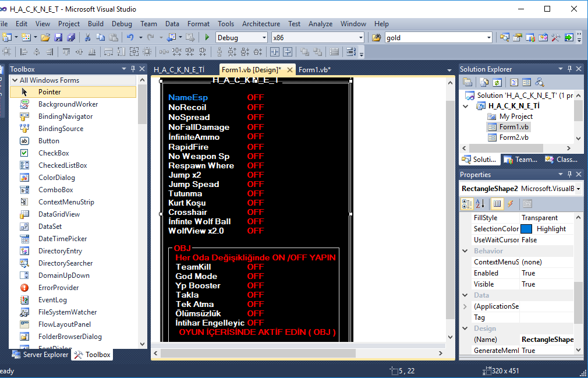Sort properties alphabetically with A-Z icon
This screenshot has width=588, height=378.
[480, 204]
